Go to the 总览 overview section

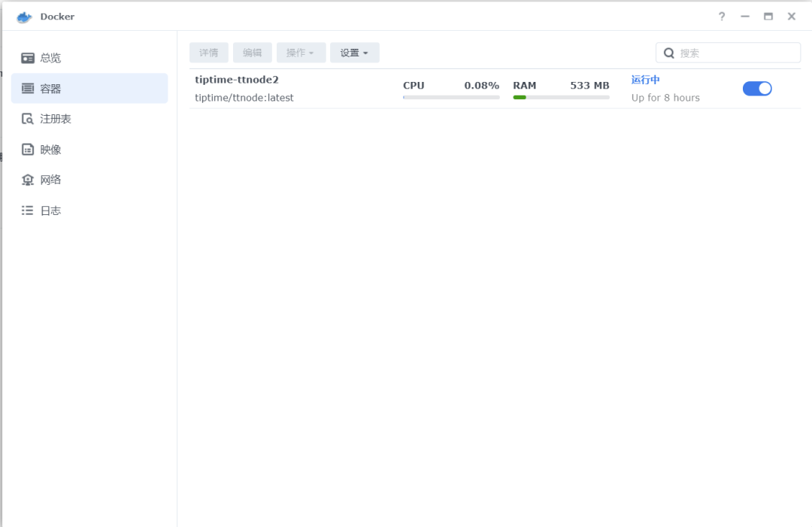[89, 58]
